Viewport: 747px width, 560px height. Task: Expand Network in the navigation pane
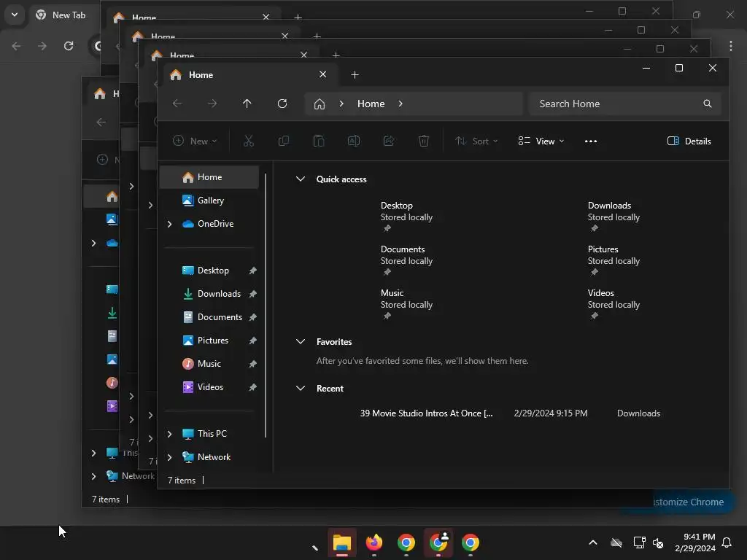169,457
